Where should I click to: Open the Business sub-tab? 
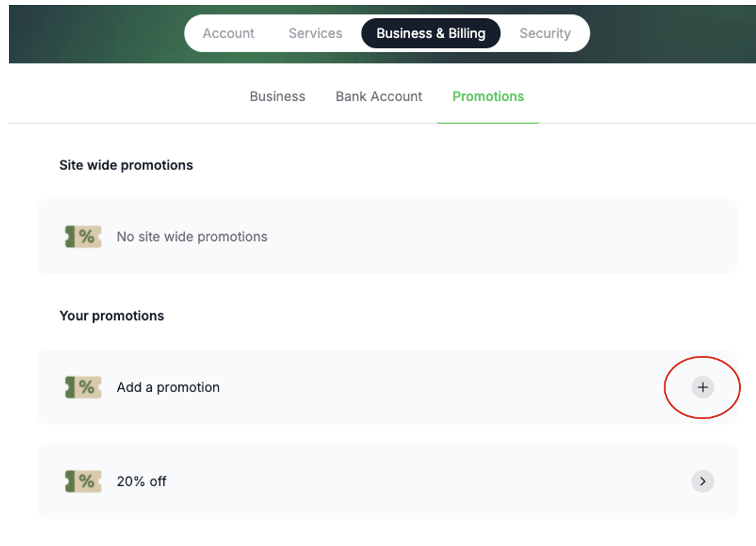coord(278,97)
